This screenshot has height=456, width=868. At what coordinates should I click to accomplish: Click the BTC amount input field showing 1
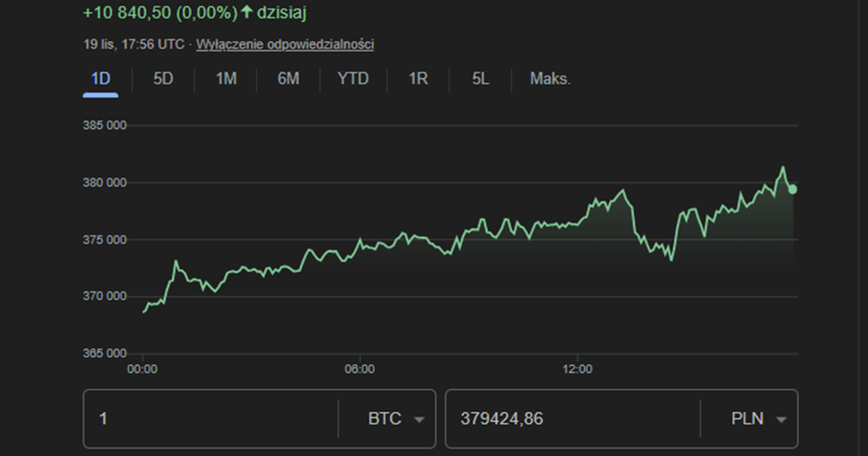pos(210,419)
